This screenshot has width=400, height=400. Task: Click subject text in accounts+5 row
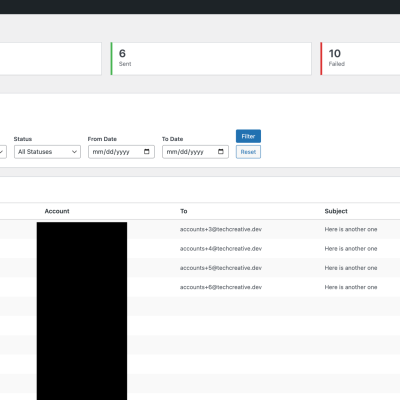click(x=351, y=268)
